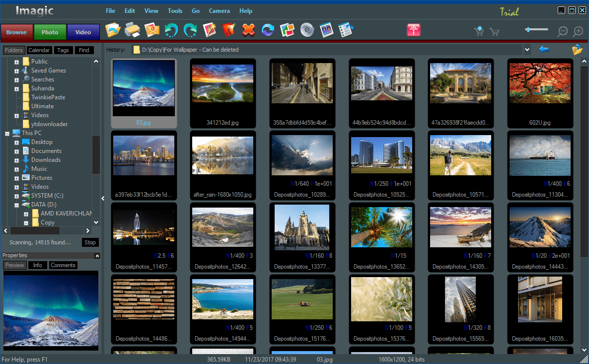
Task: Expand the Downloads folder tree node
Action: point(16,160)
